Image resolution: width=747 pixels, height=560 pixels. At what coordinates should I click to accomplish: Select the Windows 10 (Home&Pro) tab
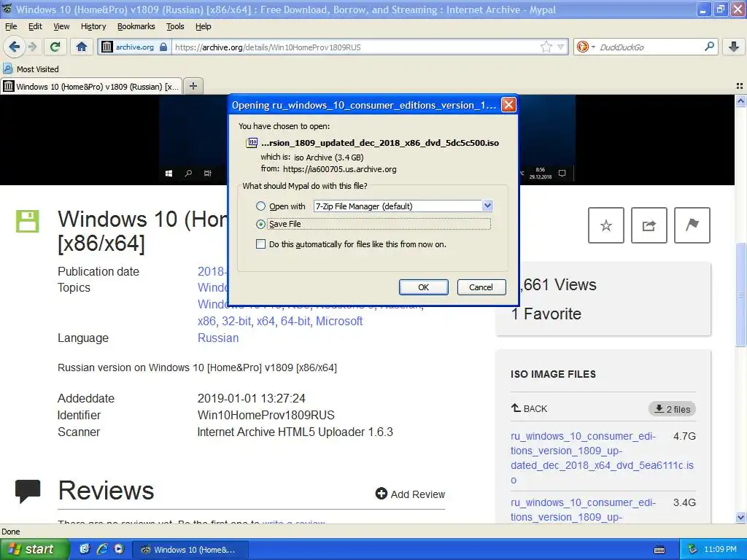91,87
